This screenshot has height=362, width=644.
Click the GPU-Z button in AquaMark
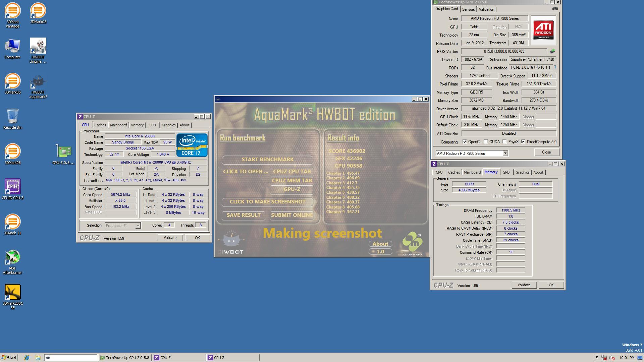click(x=292, y=189)
